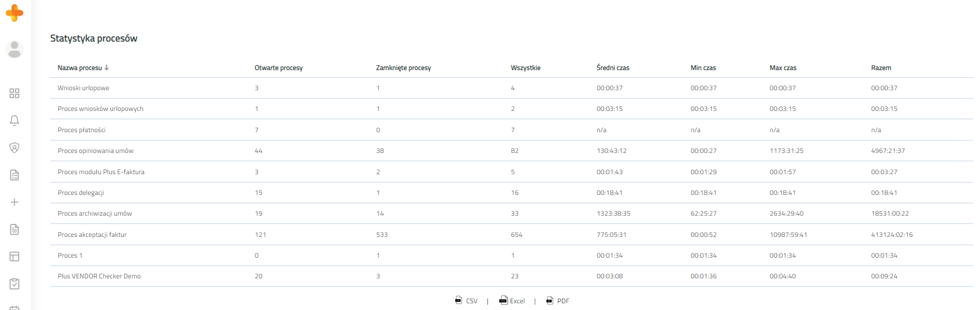The height and width of the screenshot is (310, 980).
Task: Open the checklist document sidebar icon
Action: coord(15,175)
